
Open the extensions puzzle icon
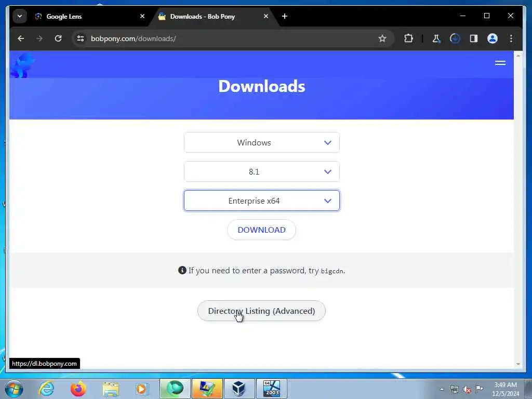click(408, 38)
